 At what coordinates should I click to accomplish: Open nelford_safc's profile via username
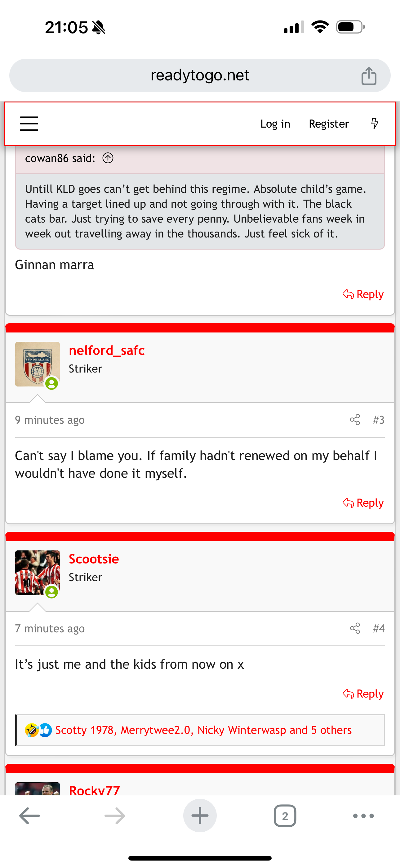(107, 351)
